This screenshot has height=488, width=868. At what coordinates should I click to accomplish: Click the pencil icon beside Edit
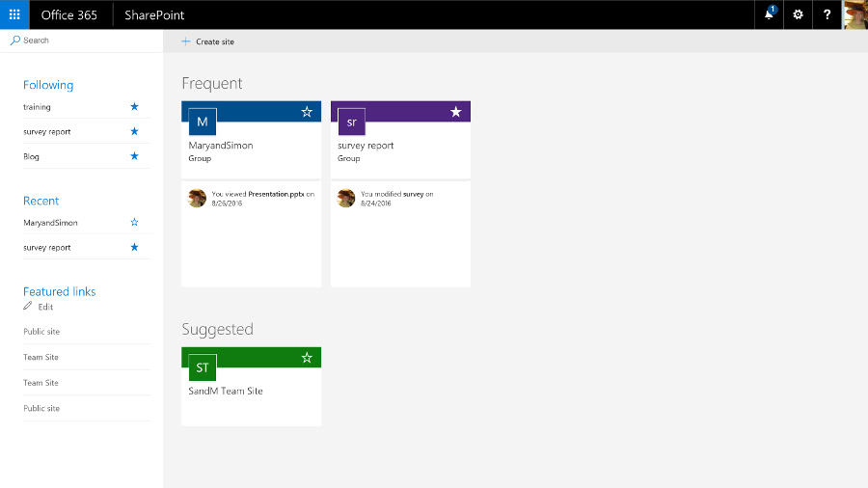click(x=28, y=306)
